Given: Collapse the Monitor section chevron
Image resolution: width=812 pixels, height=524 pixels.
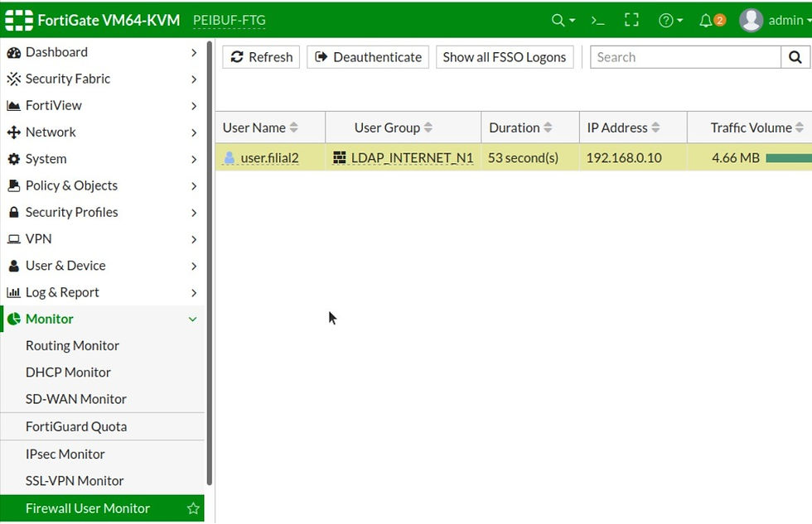Looking at the screenshot, I should pos(192,320).
